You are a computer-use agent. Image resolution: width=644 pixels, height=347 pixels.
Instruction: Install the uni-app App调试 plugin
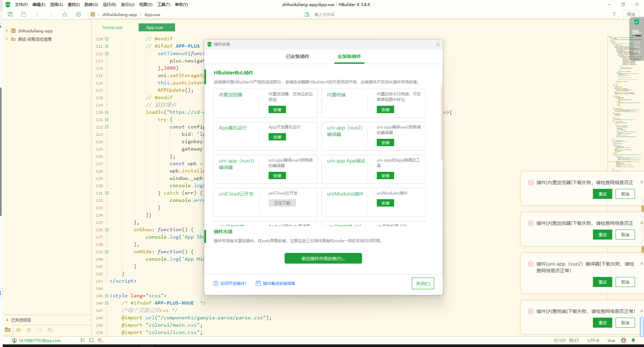coord(385,176)
